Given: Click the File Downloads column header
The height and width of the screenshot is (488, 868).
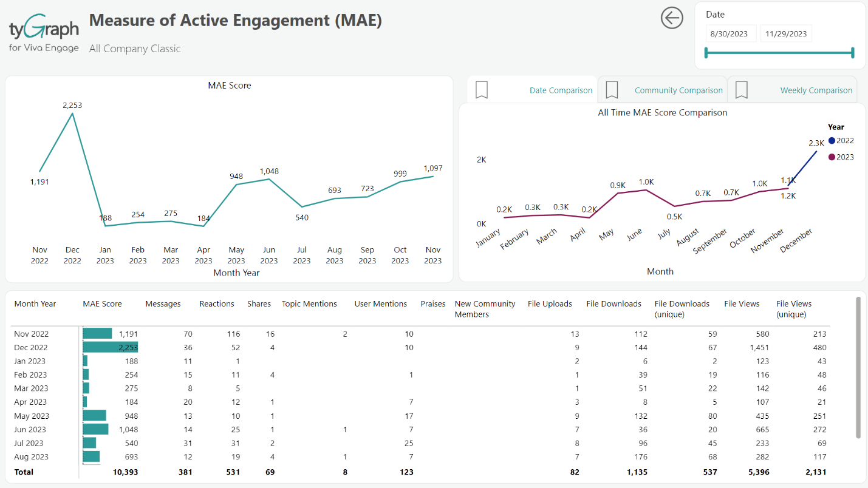Looking at the screenshot, I should 613,304.
